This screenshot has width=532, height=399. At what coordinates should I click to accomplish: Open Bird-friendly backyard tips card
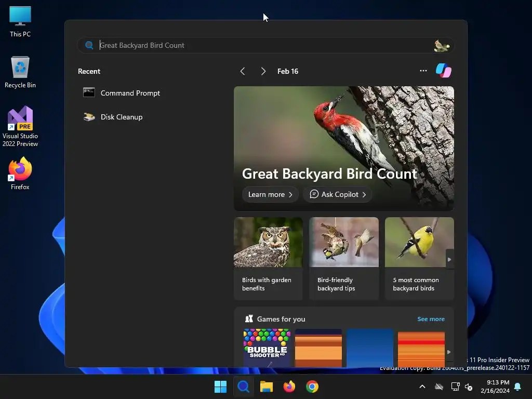pos(344,259)
